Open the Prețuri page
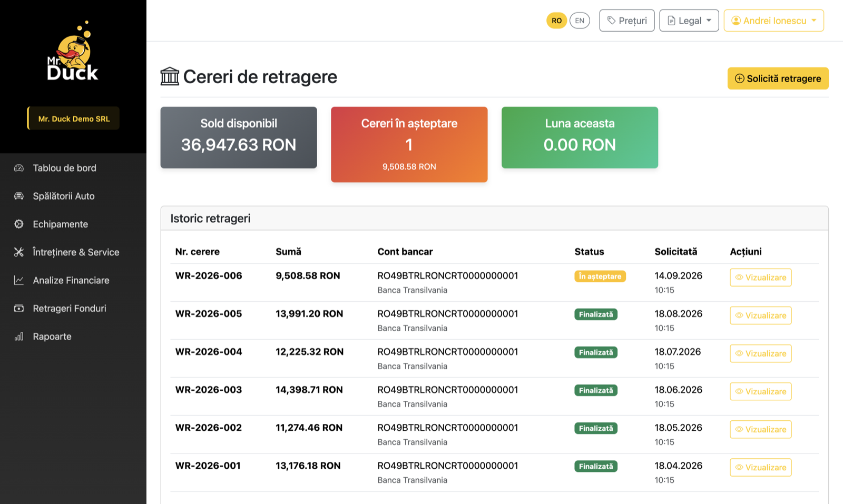 click(x=627, y=21)
